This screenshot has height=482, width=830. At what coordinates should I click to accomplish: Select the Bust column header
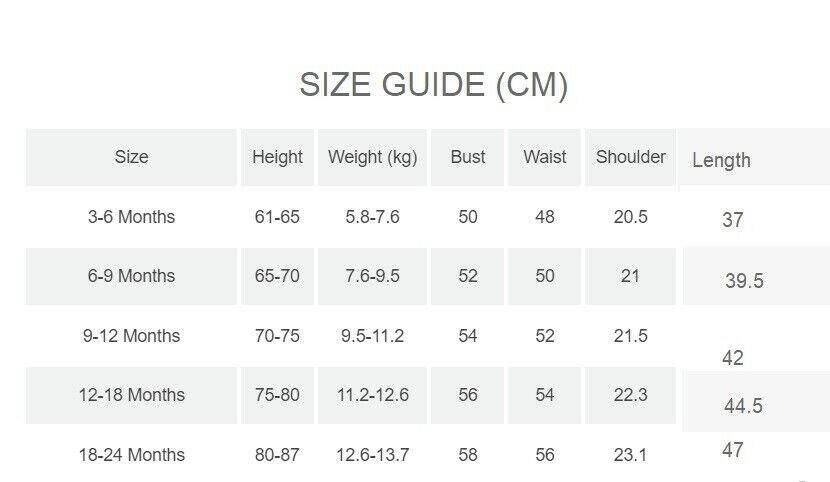pos(468,157)
